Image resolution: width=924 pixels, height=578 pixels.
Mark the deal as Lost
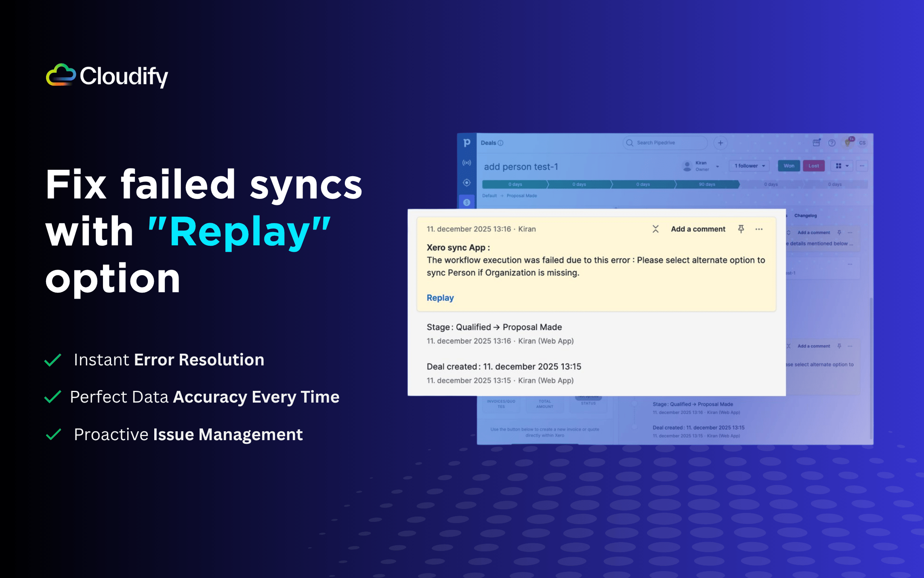coord(814,166)
